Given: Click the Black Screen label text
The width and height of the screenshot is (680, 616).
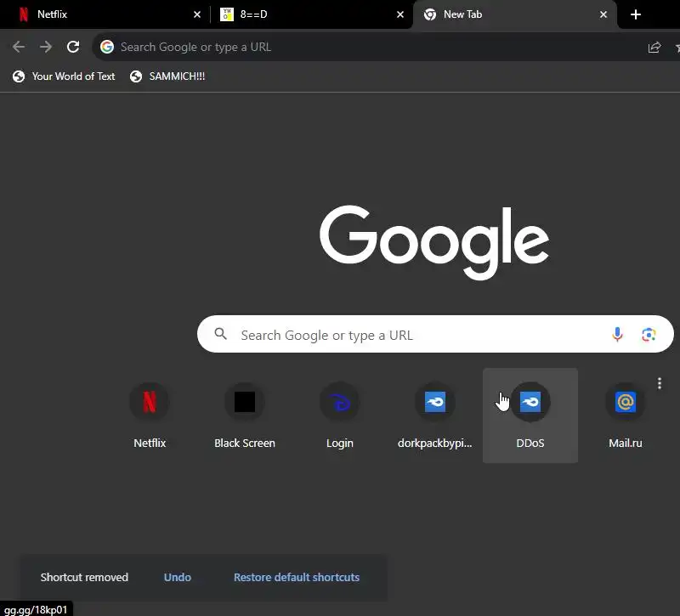Looking at the screenshot, I should click(245, 443).
